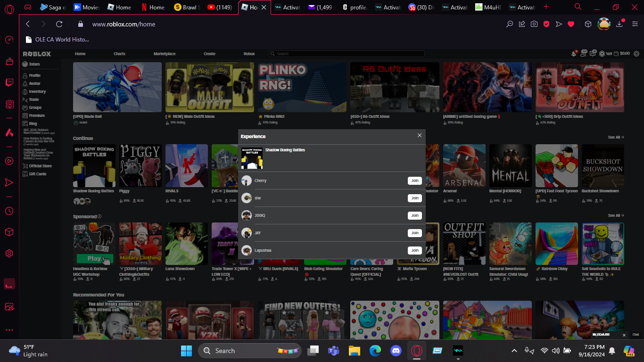Switch to the YouTube (1149) tab

coord(219,7)
